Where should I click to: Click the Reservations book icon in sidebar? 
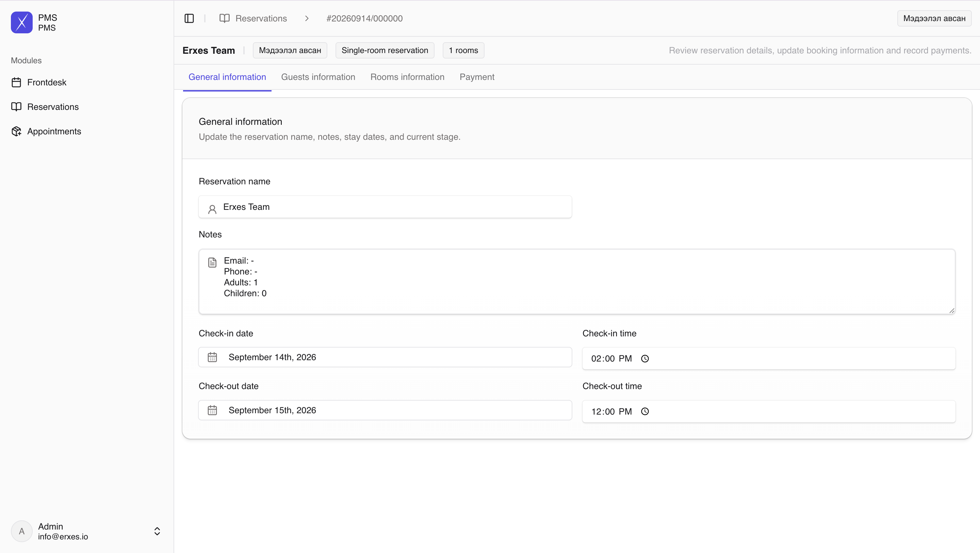pyautogui.click(x=16, y=107)
